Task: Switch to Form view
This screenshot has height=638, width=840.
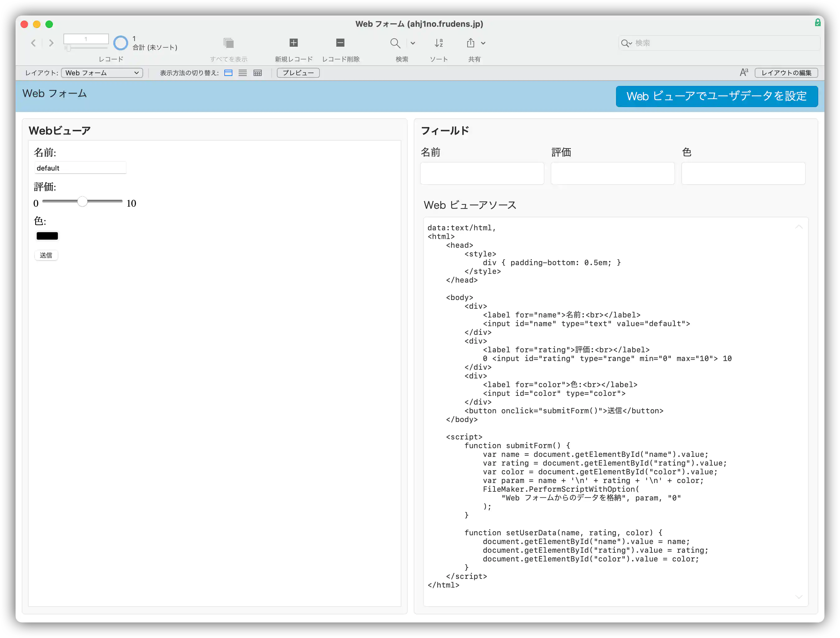Action: click(x=228, y=73)
